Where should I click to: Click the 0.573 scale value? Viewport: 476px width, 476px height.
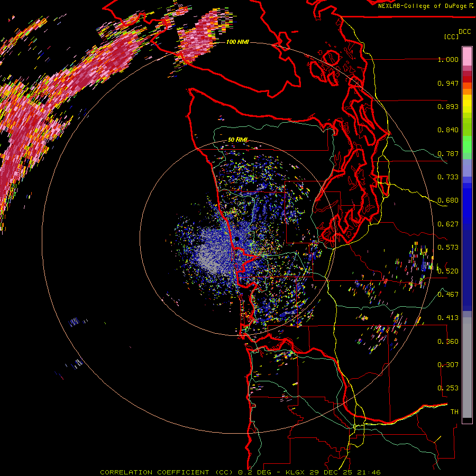click(x=448, y=248)
